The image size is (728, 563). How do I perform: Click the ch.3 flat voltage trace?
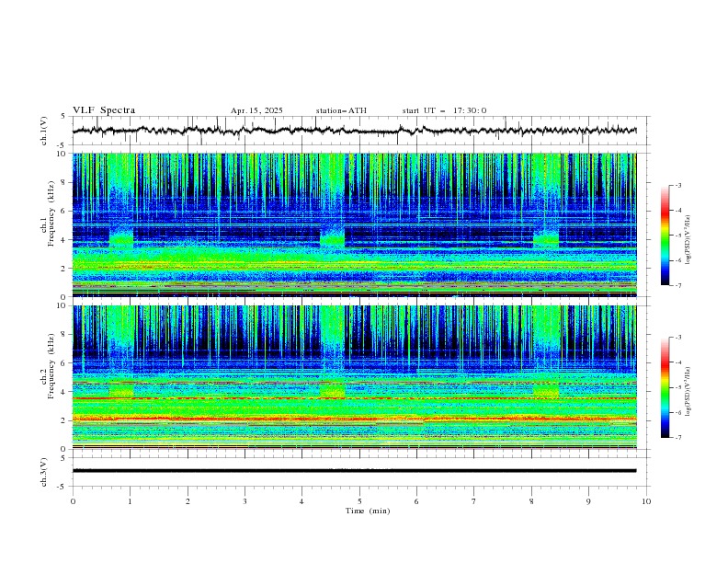[354, 471]
